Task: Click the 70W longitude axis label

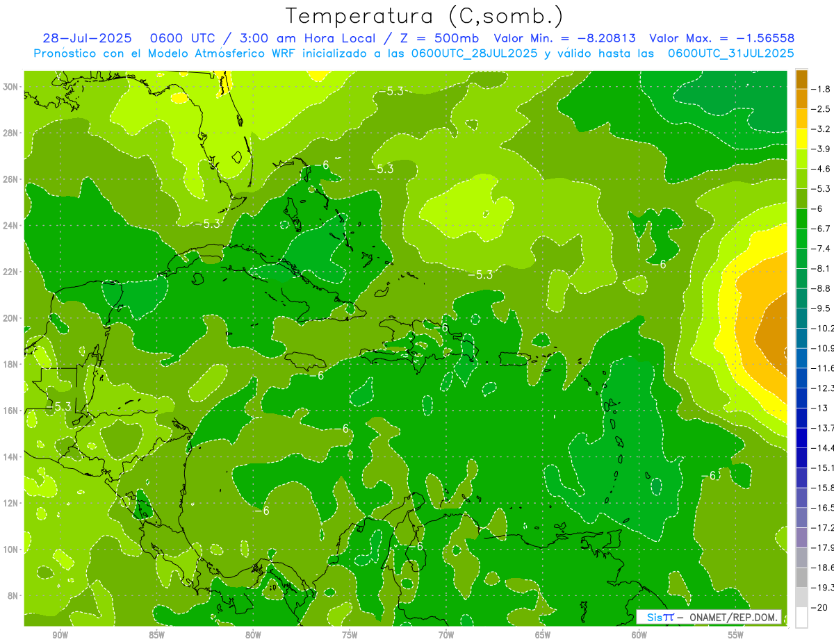Action: click(446, 635)
